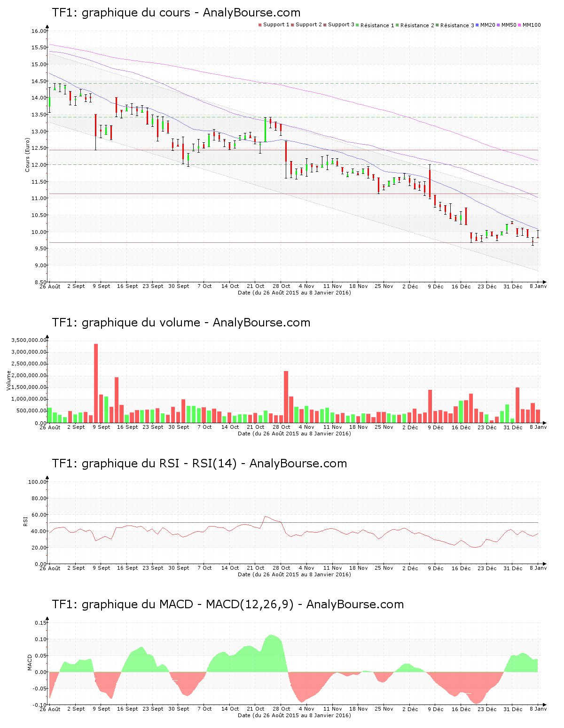Click the Résistance 2 legend marker

point(397,25)
